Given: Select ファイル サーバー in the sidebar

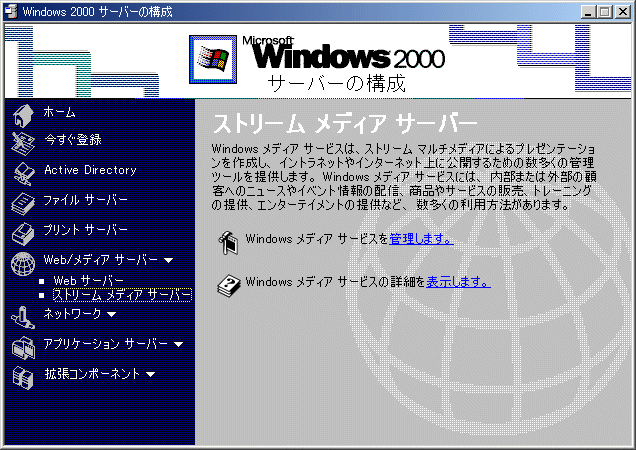Looking at the screenshot, I should [x=85, y=200].
